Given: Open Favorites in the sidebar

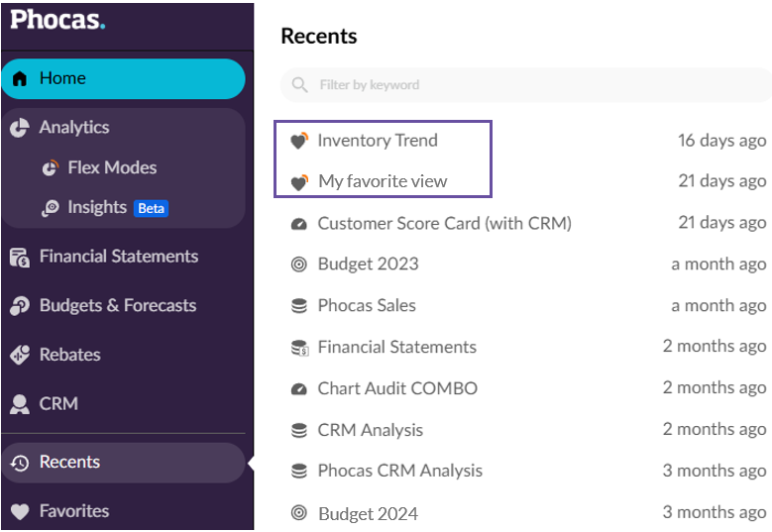Looking at the screenshot, I should click(x=73, y=512).
